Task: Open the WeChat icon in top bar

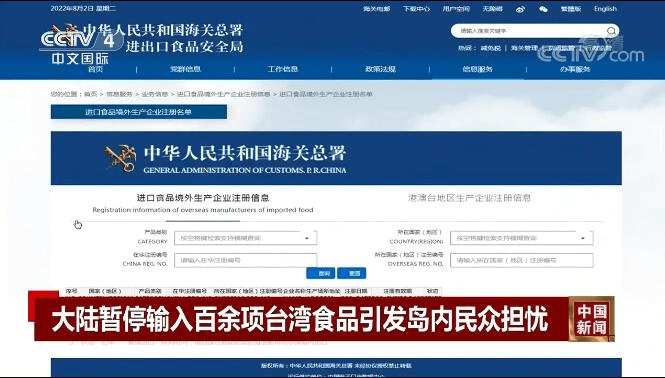Action: click(543, 9)
